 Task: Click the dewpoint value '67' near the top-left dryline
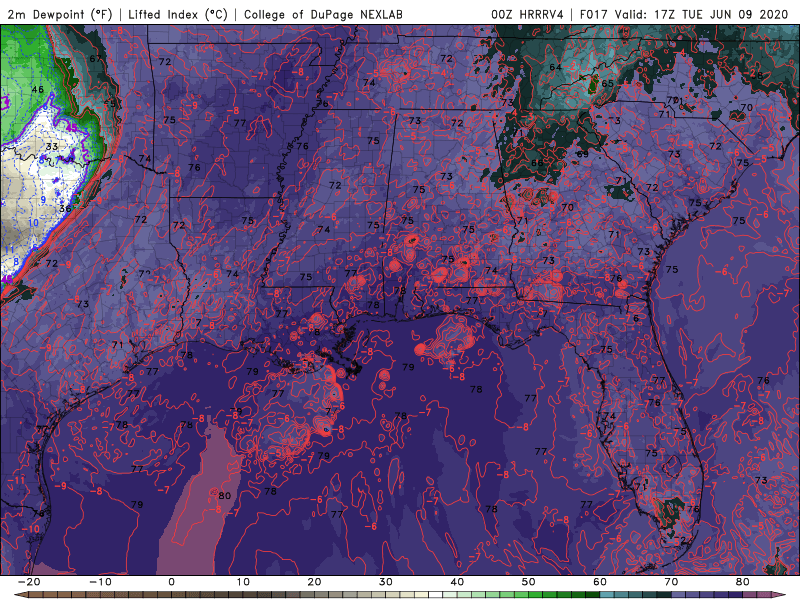95,58
